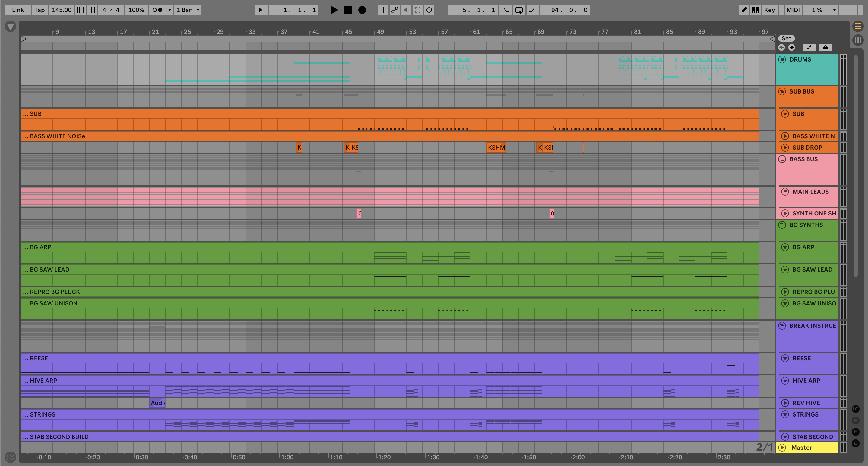
Task: Toggle Computer MIDI Keyboard icon
Action: tap(756, 10)
